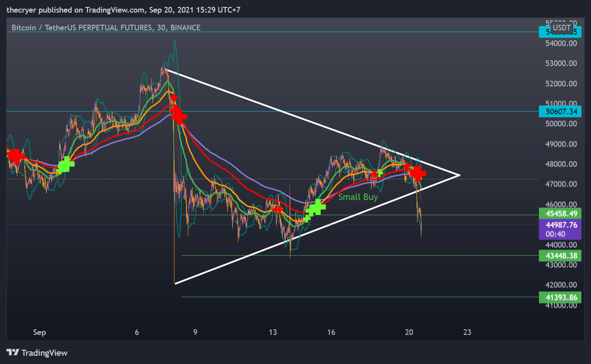Select the green 45458.49 price label
591x364 pixels.
560,213
